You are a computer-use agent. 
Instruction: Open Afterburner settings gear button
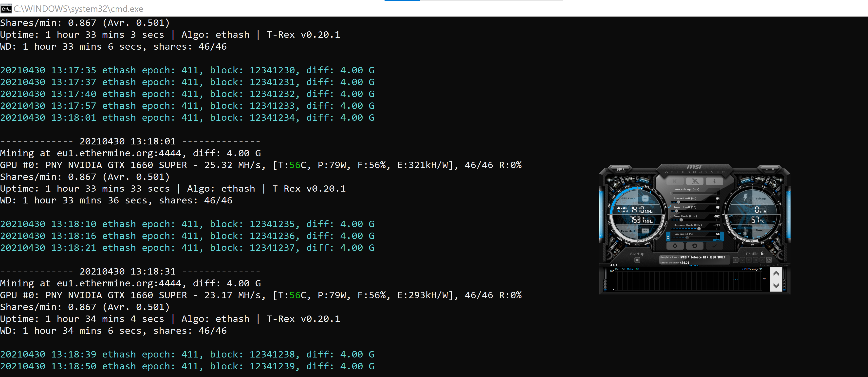(x=675, y=246)
